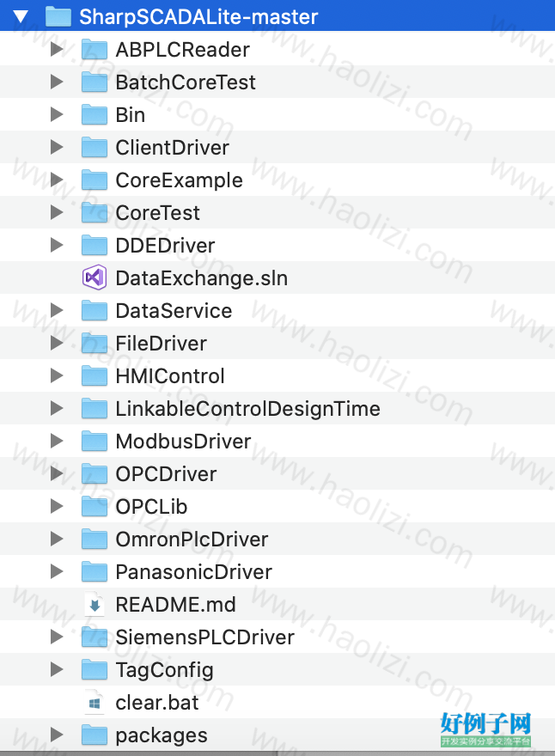This screenshot has width=555, height=756.
Task: Select the HMIControl label
Action: coord(170,376)
